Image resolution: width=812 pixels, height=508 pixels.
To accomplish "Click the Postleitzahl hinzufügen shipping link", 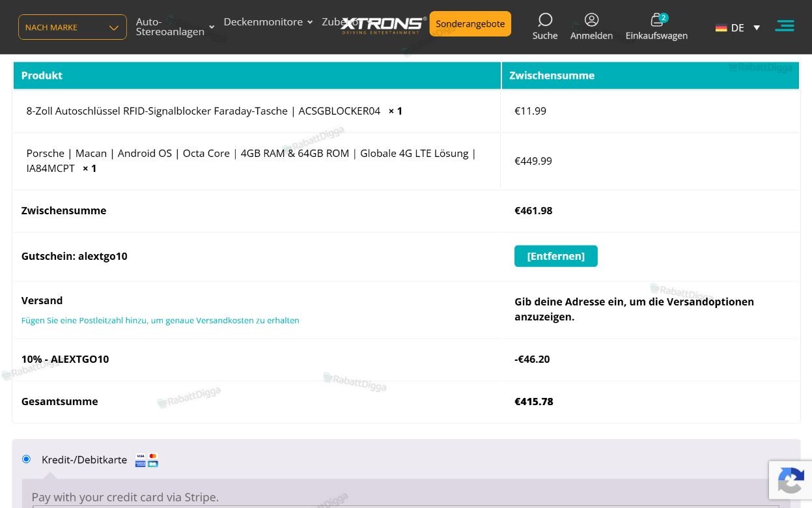I will pos(160,320).
